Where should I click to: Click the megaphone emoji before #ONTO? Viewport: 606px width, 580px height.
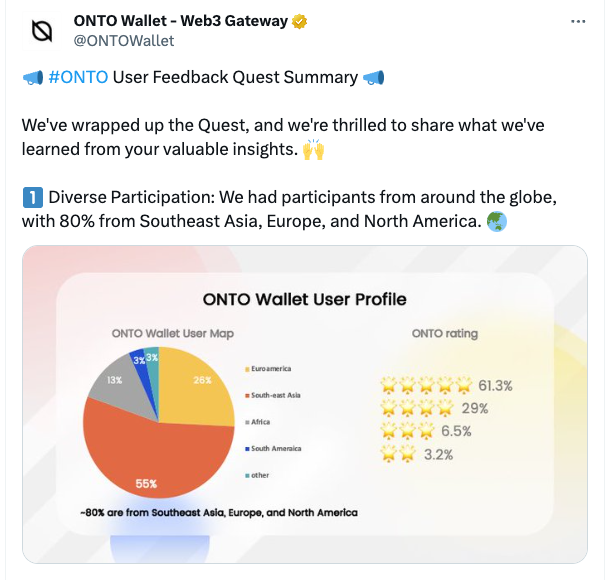(x=31, y=78)
